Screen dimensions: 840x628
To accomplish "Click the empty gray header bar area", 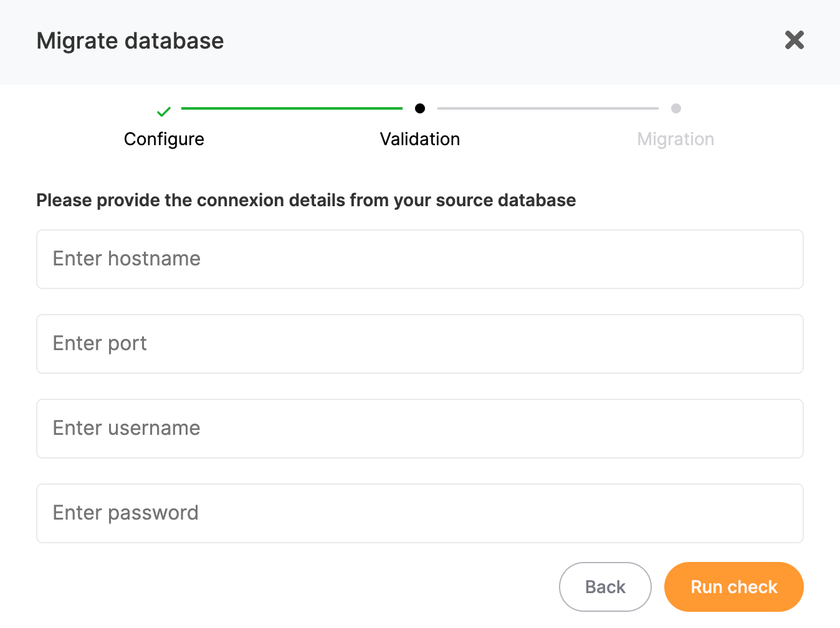I will pos(499,41).
